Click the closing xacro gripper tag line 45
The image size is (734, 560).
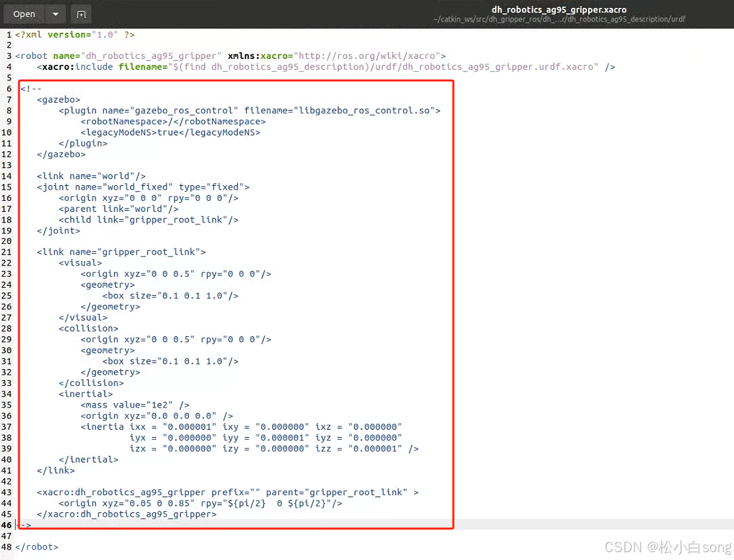click(127, 514)
